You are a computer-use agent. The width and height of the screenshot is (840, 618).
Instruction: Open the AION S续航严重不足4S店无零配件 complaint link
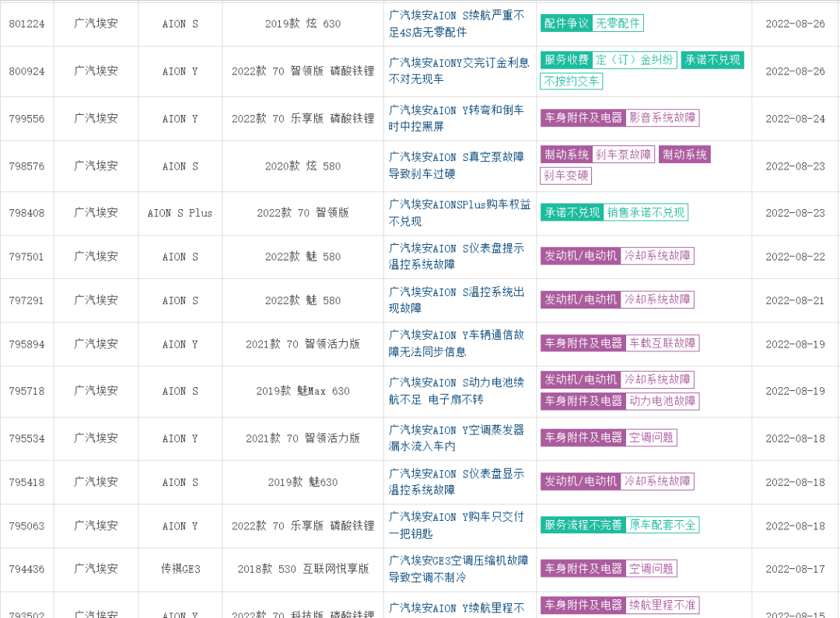pos(457,24)
